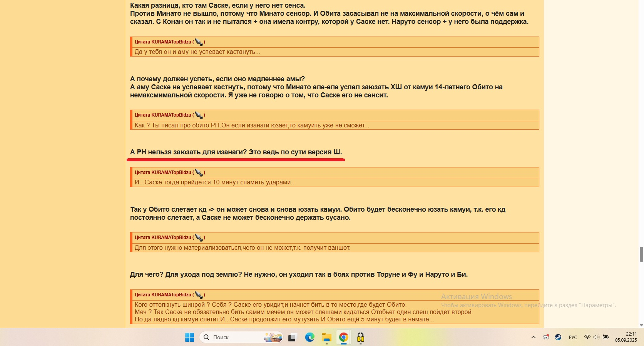Screen dimensions: 644x346
Task: Switch to Google Chrome on the taskbar
Action: click(x=344, y=338)
